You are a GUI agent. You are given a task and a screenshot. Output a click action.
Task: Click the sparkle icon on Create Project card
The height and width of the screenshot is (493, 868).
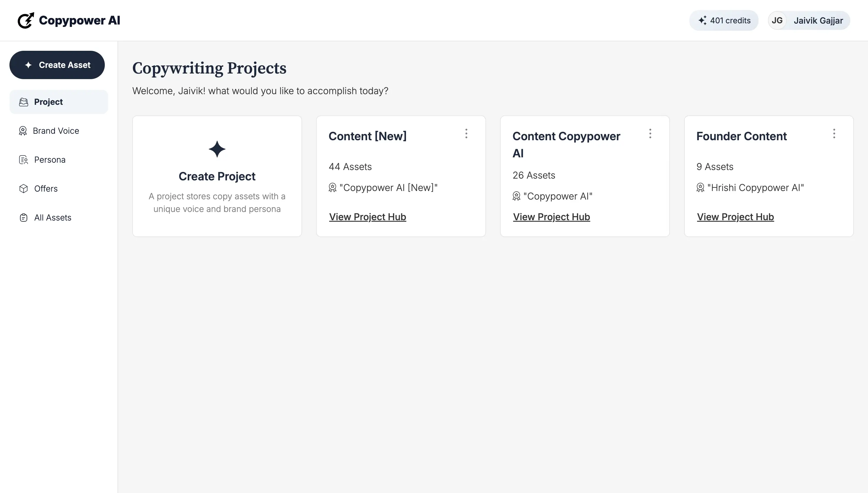pyautogui.click(x=217, y=149)
